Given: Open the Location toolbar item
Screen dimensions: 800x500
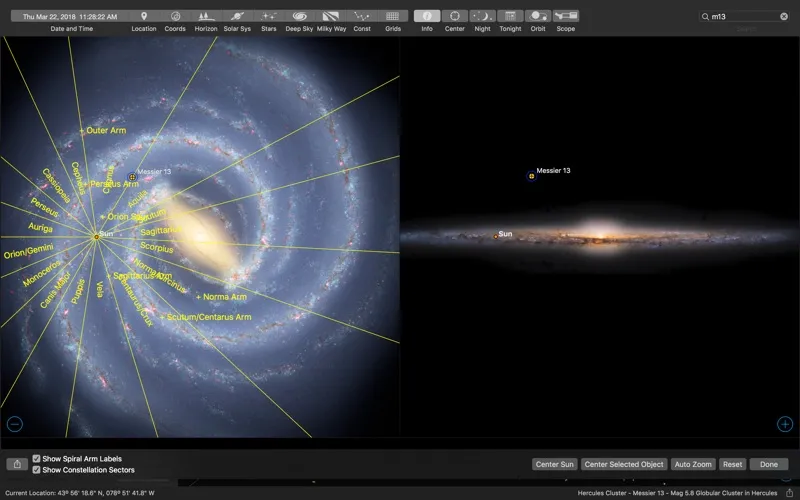Looking at the screenshot, I should coord(143,17).
